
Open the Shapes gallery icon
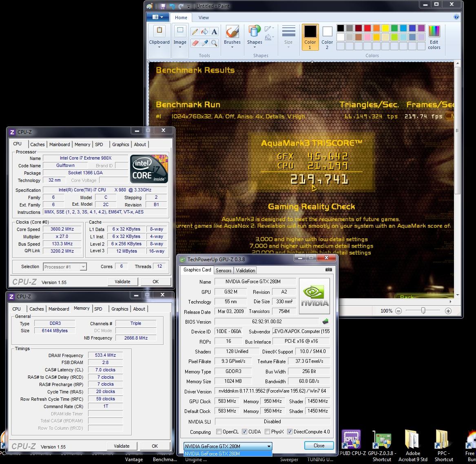255,31
